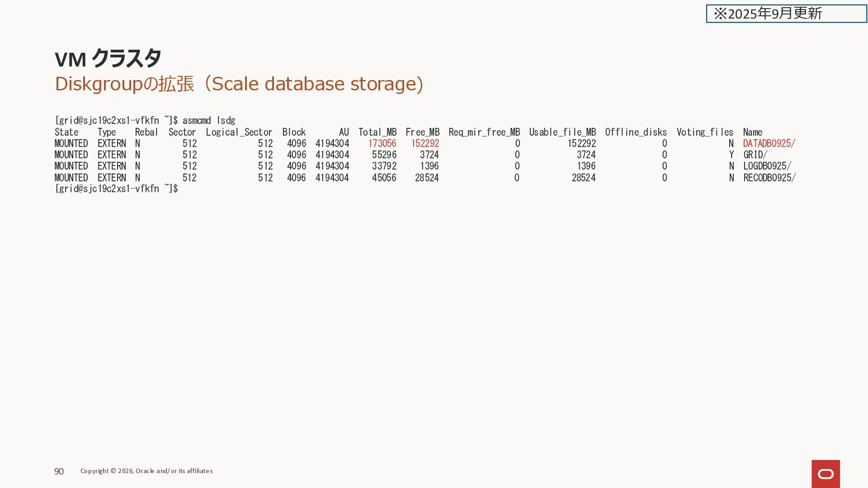Click the VM クラスタ heading
The image size is (868, 488).
108,59
